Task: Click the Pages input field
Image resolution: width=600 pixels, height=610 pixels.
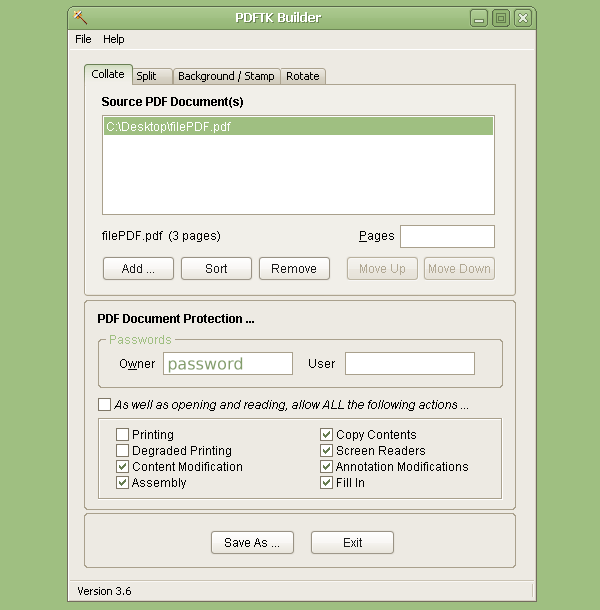Action: (x=447, y=236)
